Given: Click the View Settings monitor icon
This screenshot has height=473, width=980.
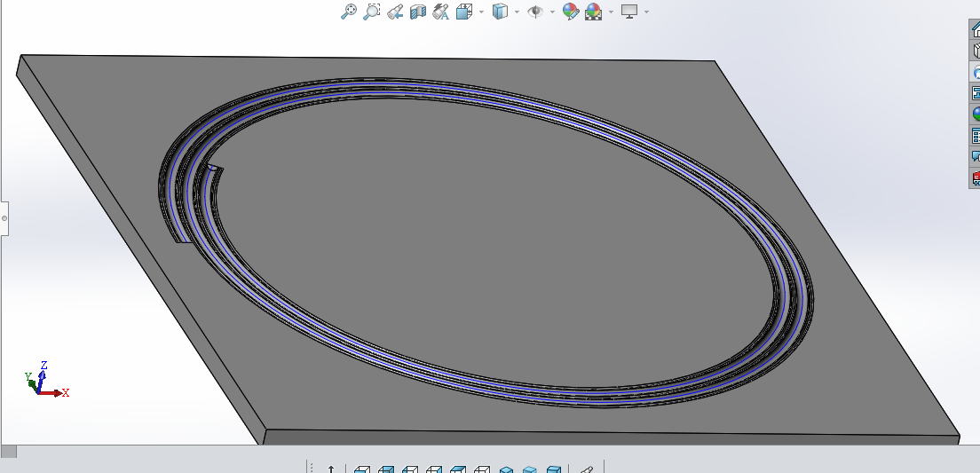Looking at the screenshot, I should click(x=628, y=12).
